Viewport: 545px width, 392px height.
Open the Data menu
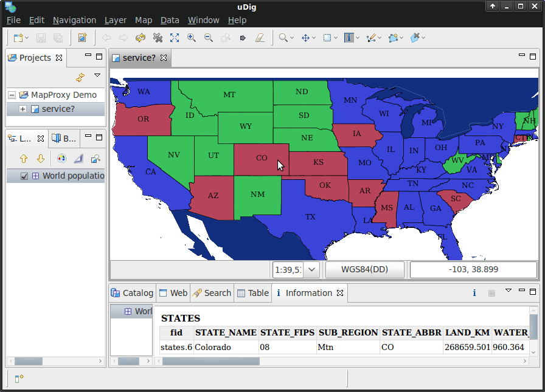click(x=170, y=20)
